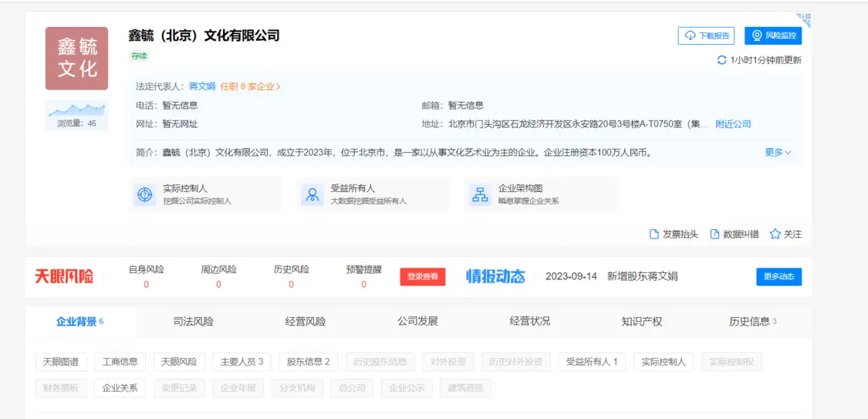The image size is (868, 419).
Task: Click the QR code corner icon
Action: tap(805, 20)
